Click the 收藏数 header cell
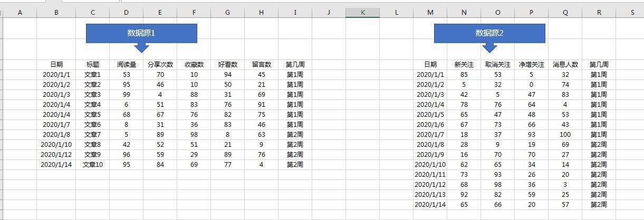This screenshot has width=644, height=220. point(194,65)
